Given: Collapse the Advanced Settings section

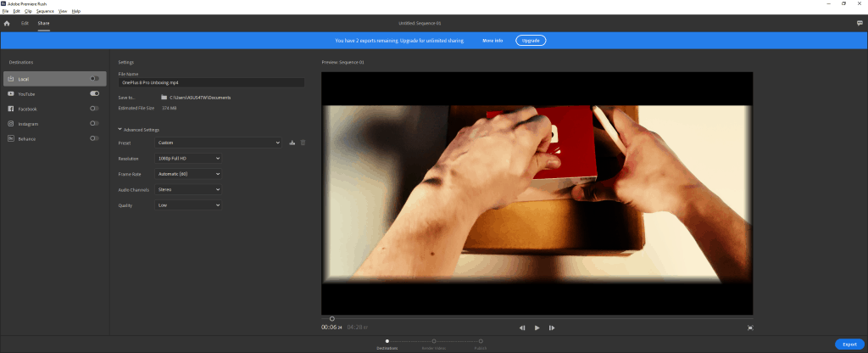Looking at the screenshot, I should click(x=138, y=130).
